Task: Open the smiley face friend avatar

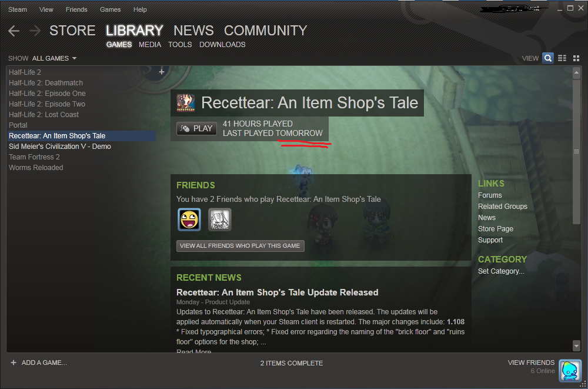Action: coord(189,220)
